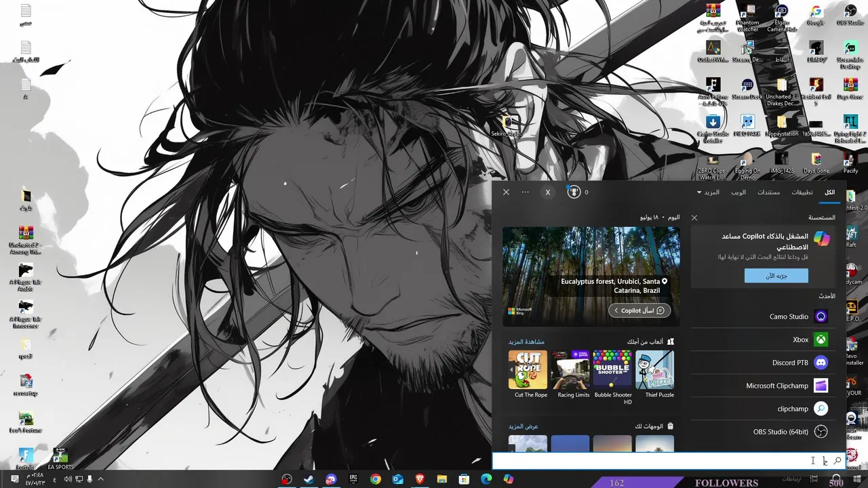Open Elgato Camera Hub desktop shortcut
This screenshot has width=868, height=488.
(x=782, y=19)
